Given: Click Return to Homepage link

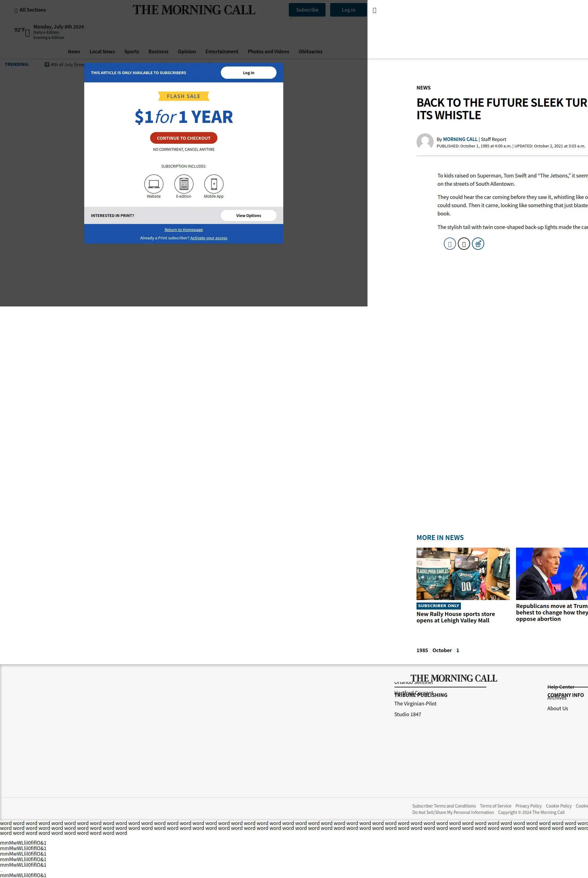Looking at the screenshot, I should [x=184, y=230].
